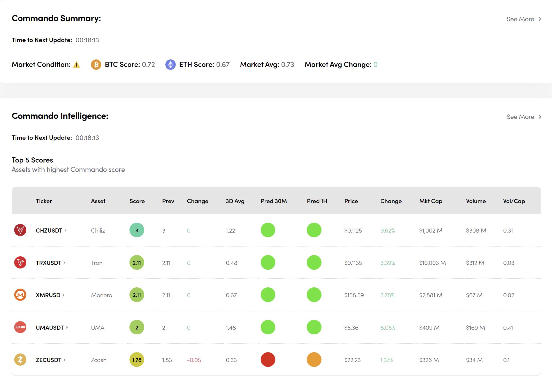Click the Monero coin logo
The width and height of the screenshot is (552, 392).
(20, 295)
